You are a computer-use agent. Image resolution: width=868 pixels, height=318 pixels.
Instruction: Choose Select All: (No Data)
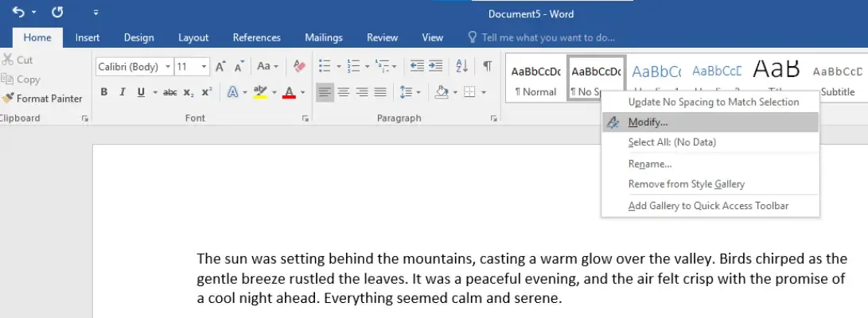710,142
